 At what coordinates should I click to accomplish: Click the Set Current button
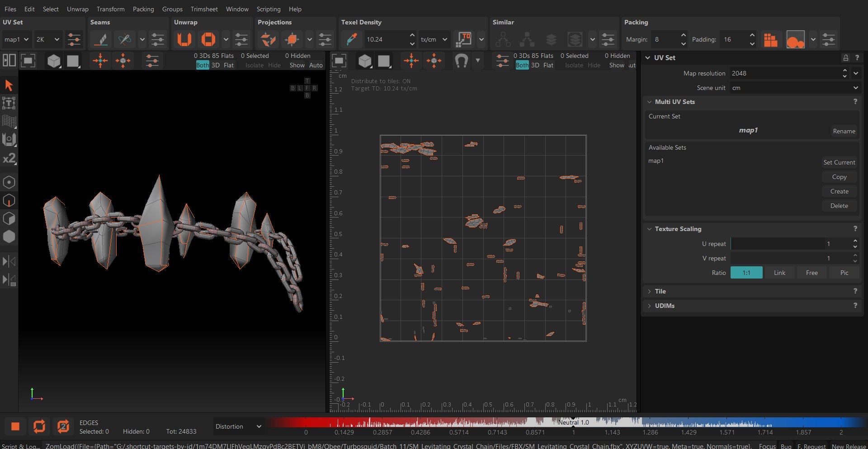(839, 162)
